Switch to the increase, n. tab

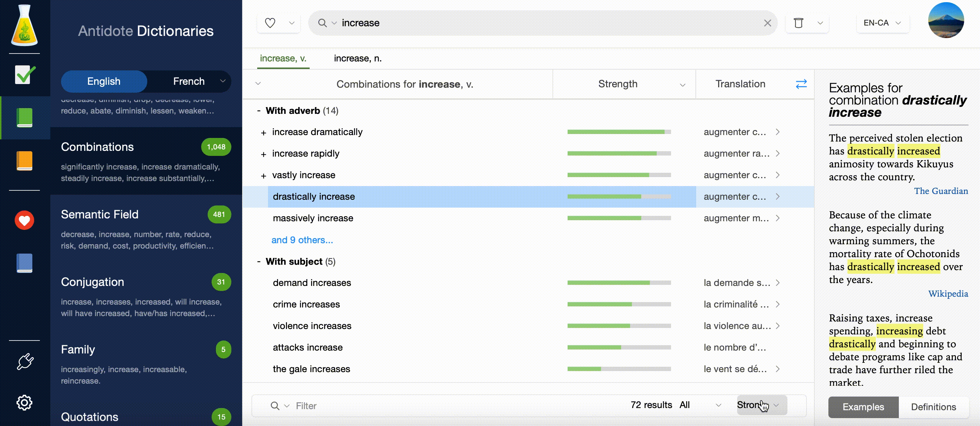click(357, 58)
